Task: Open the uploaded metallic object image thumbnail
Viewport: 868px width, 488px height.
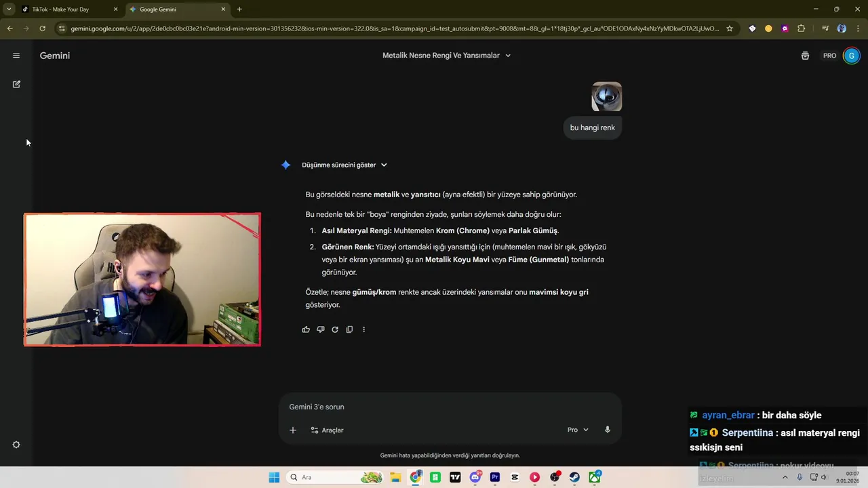Action: pos(607,97)
